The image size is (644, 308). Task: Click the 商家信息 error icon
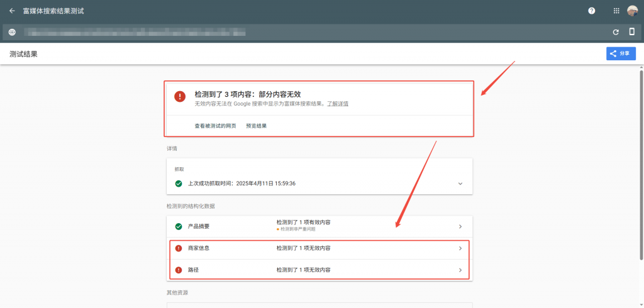(x=179, y=248)
